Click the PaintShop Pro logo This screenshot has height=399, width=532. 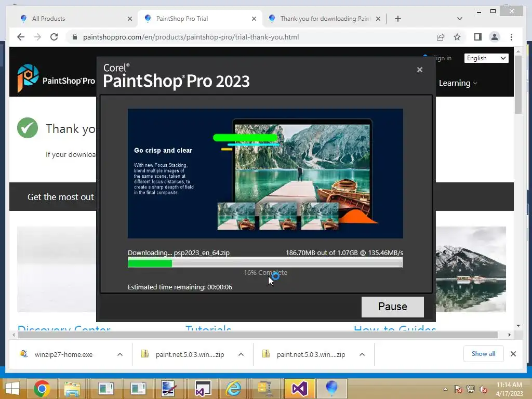(56, 78)
